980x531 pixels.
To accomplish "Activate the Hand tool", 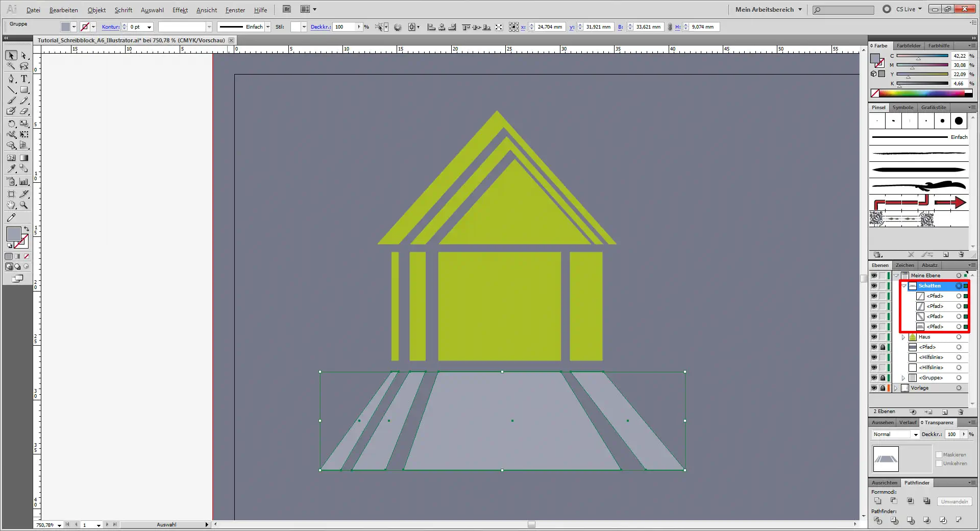I will coord(11,204).
